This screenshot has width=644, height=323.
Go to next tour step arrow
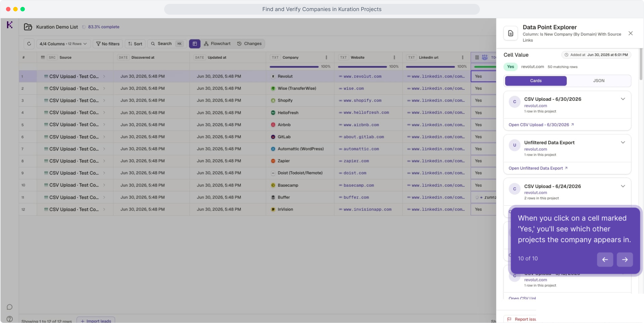coord(625,259)
